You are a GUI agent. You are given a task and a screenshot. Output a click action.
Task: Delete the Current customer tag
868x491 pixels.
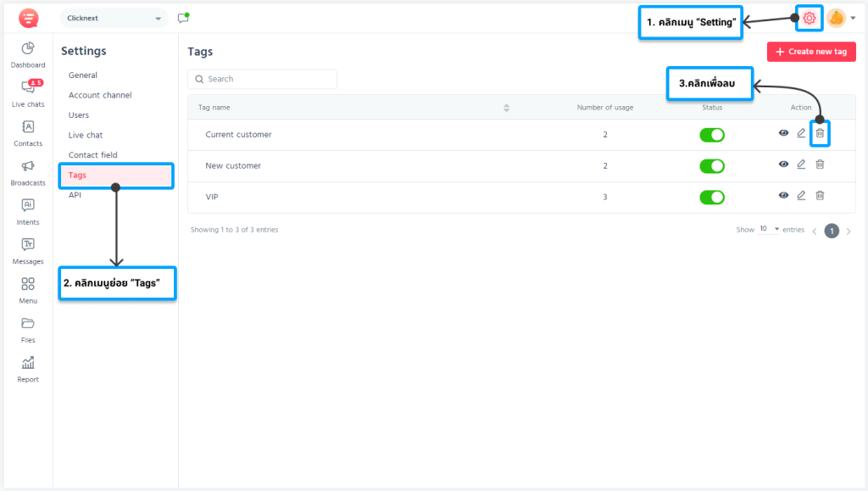(x=820, y=134)
